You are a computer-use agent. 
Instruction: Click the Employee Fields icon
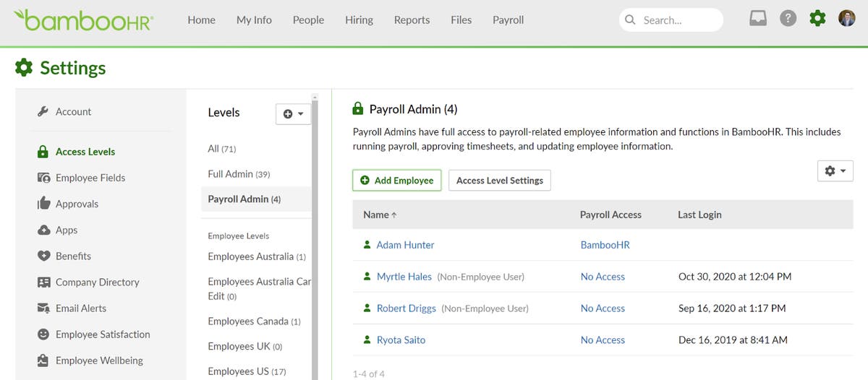[x=43, y=178]
